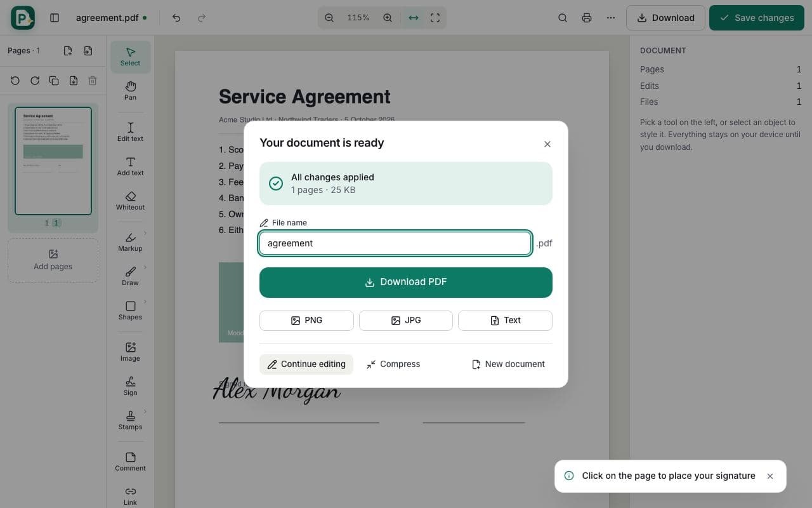Screen dimensions: 812x508
Task: Click Download PDF button
Action: [x=406, y=282]
